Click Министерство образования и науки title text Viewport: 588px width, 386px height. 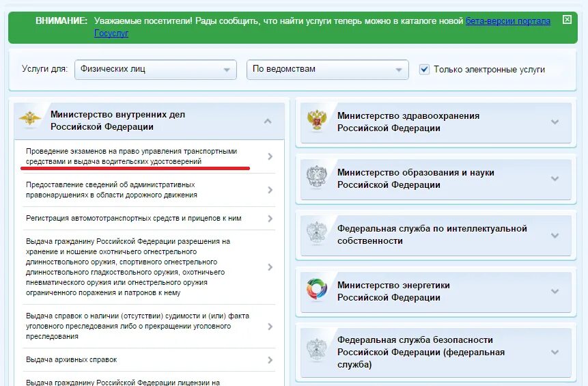(415, 178)
